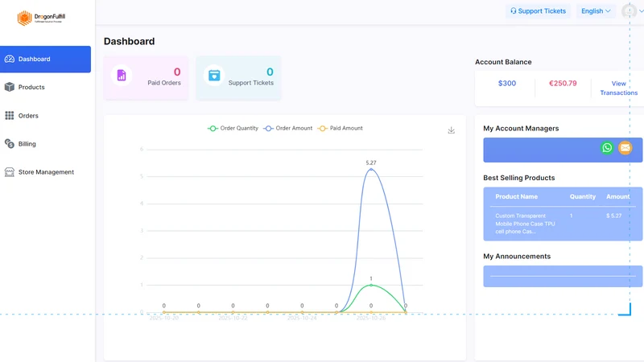
Task: Click the Product Name column header
Action: 516,196
